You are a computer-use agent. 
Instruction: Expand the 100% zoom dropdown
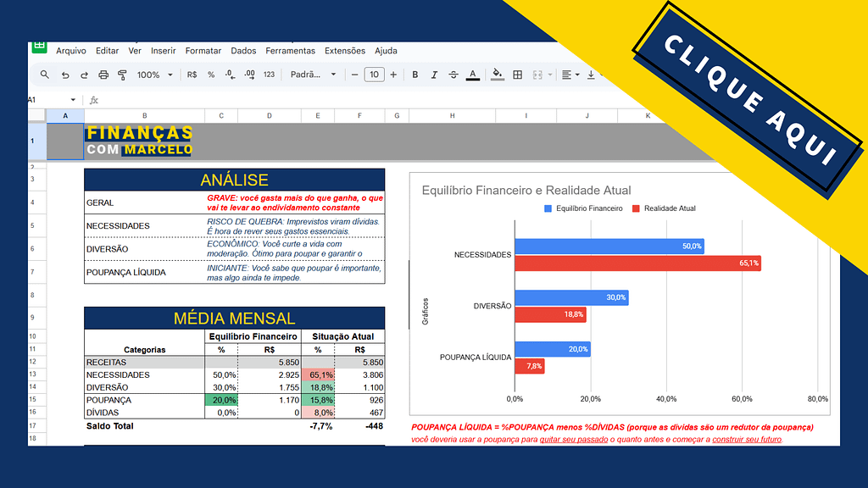point(154,75)
